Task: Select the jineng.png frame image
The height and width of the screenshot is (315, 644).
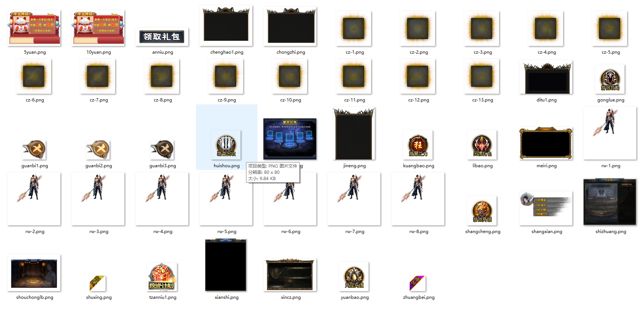Action: (354, 133)
